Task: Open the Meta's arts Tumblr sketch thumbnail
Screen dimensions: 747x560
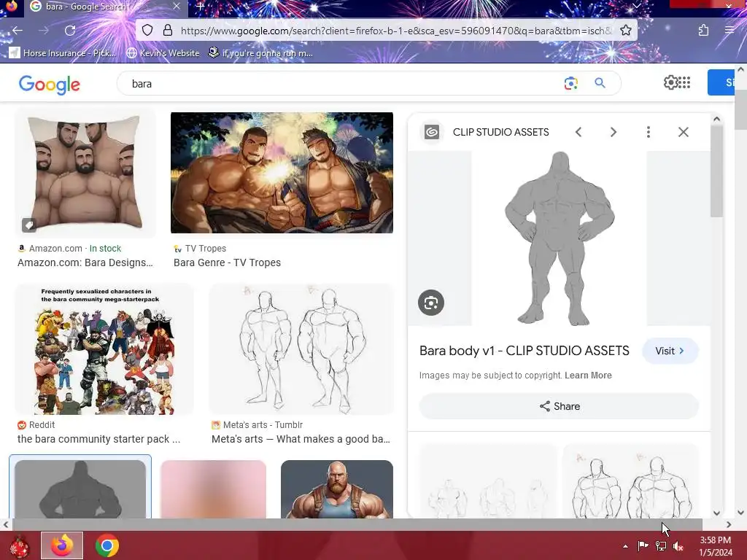Action: click(301, 349)
